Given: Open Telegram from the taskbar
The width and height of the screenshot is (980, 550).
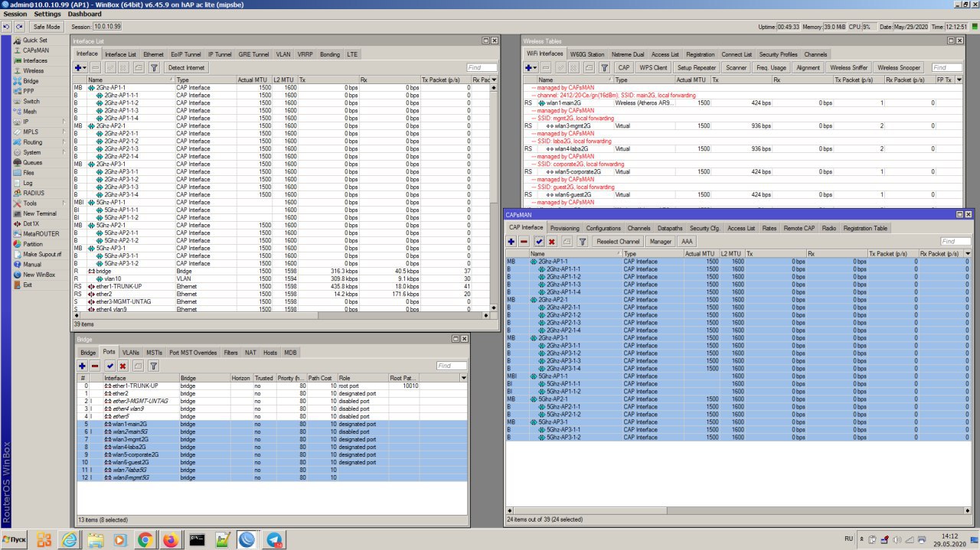Looking at the screenshot, I should point(273,540).
